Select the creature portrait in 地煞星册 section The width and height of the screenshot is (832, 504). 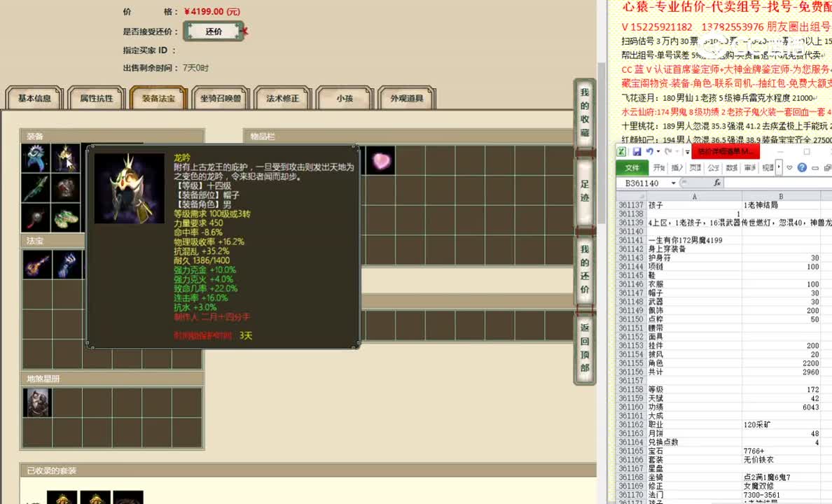pos(37,402)
